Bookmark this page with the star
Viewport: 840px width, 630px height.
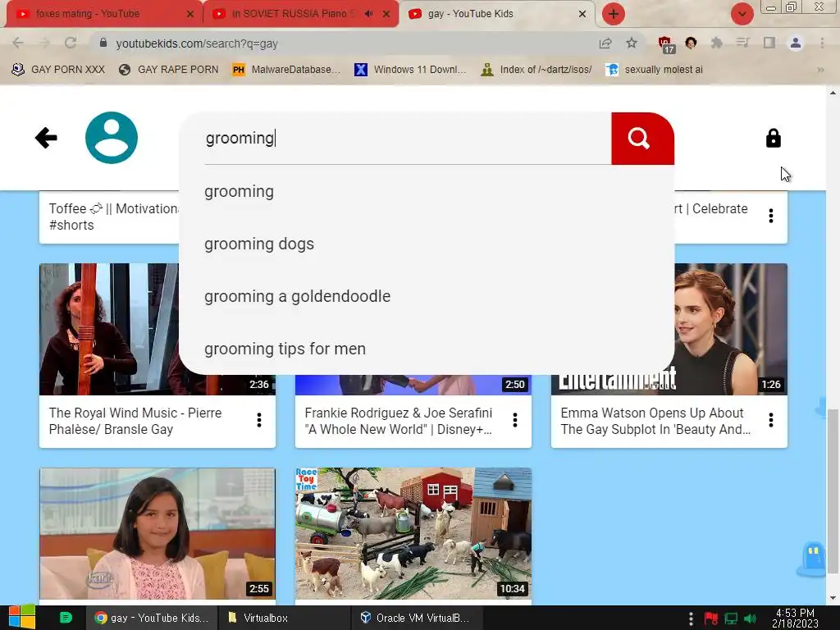coord(632,43)
